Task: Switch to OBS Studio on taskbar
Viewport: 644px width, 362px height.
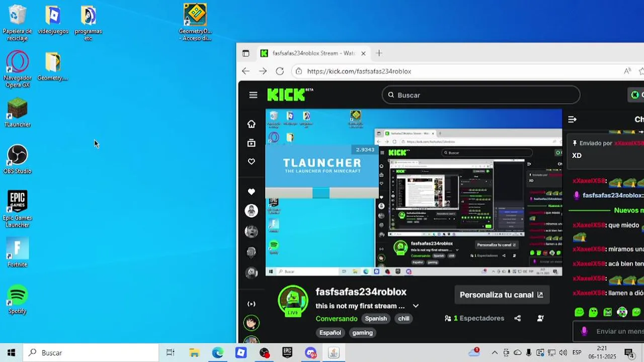Action: click(264, 353)
